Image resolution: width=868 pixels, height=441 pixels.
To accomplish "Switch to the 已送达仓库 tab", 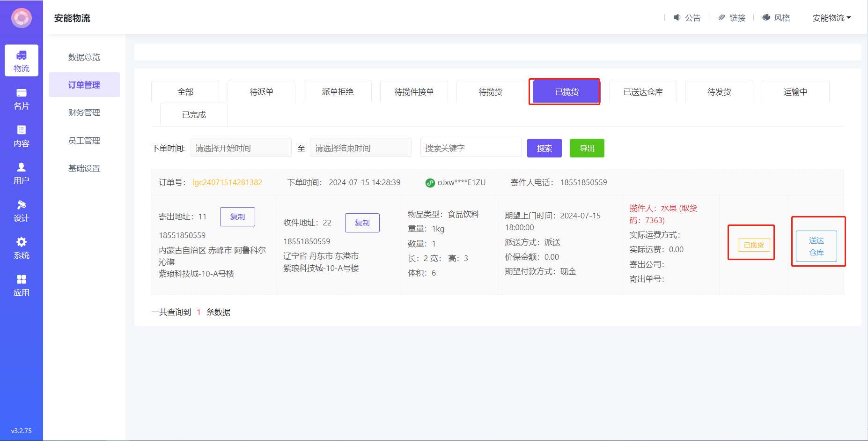I will 643,92.
